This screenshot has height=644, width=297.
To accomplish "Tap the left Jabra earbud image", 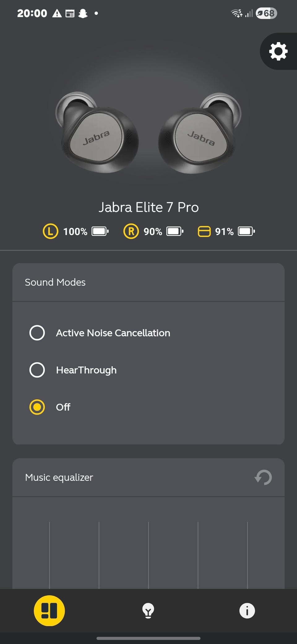I will 97,132.
